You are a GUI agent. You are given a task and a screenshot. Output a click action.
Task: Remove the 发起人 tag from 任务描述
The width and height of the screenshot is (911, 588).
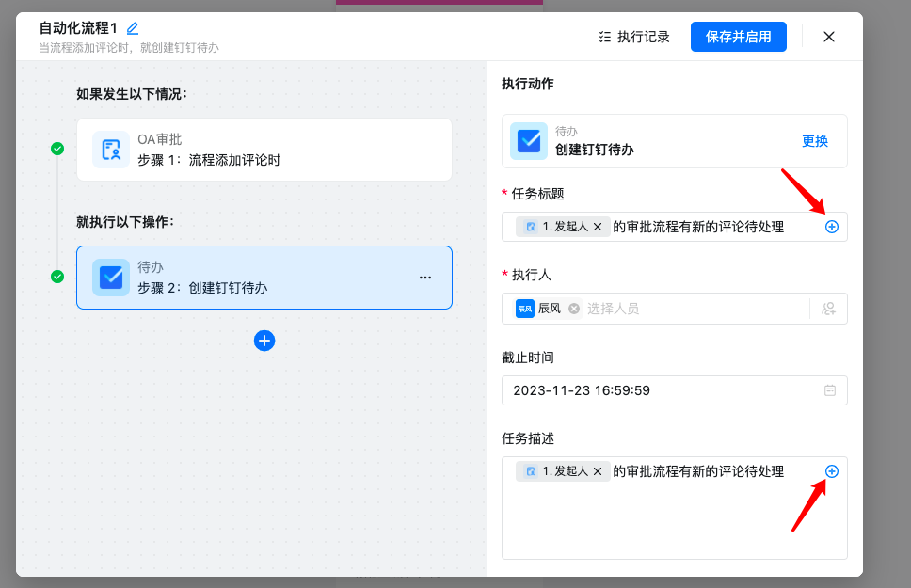point(598,471)
